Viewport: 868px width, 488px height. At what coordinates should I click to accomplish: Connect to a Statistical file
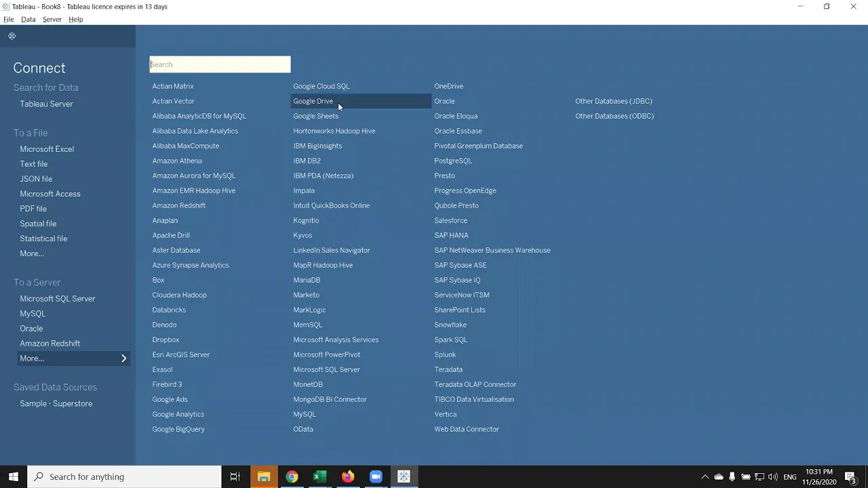pos(43,239)
